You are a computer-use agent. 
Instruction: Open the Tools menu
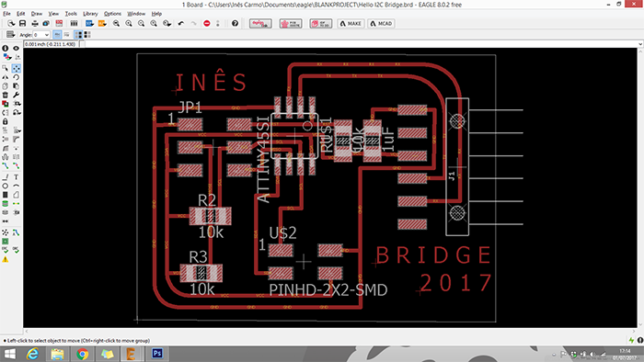coord(71,14)
